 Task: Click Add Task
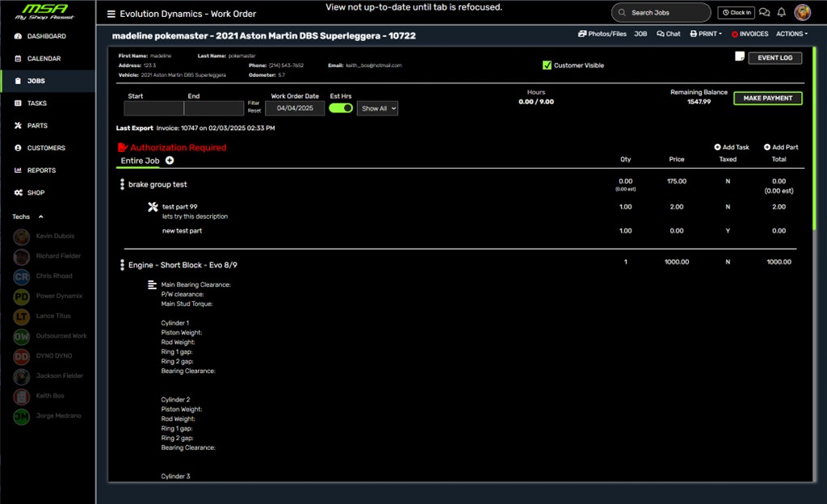tap(732, 147)
